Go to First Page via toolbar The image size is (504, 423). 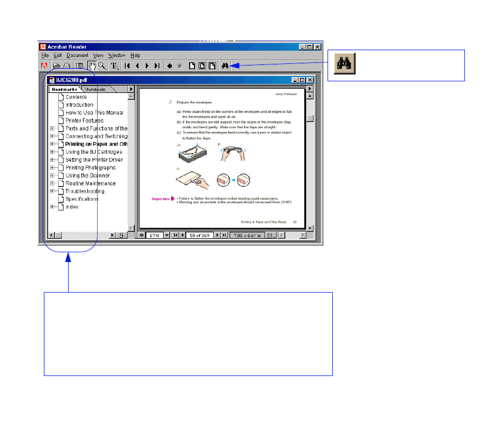[127, 66]
